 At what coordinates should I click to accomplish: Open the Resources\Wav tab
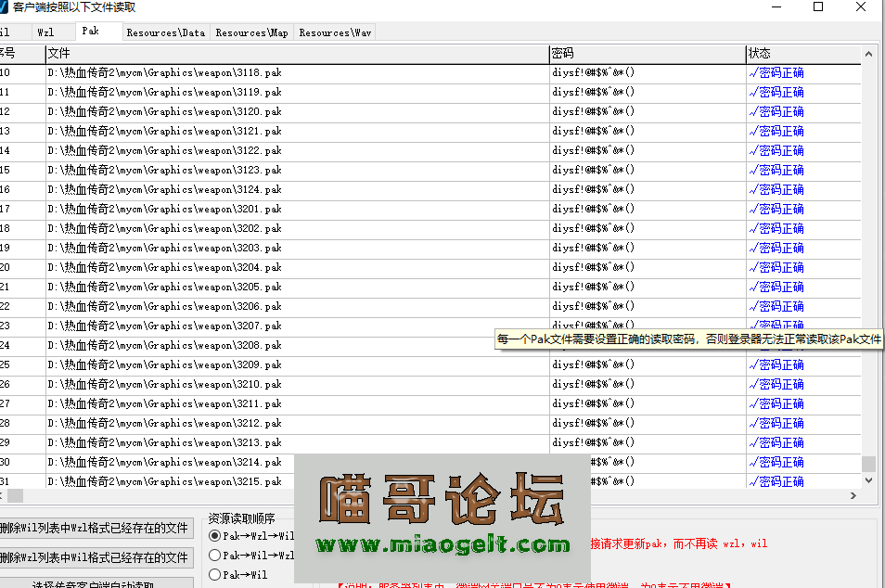(x=334, y=32)
